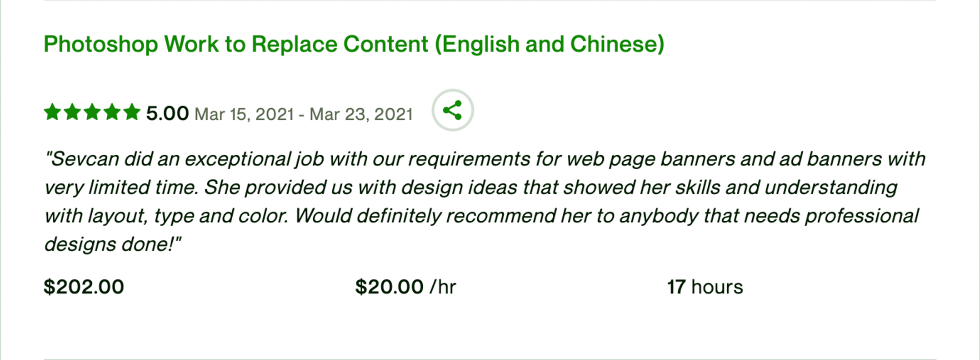Click the third (middle) rating star
The width and height of the screenshot is (980, 360).
coord(92,112)
